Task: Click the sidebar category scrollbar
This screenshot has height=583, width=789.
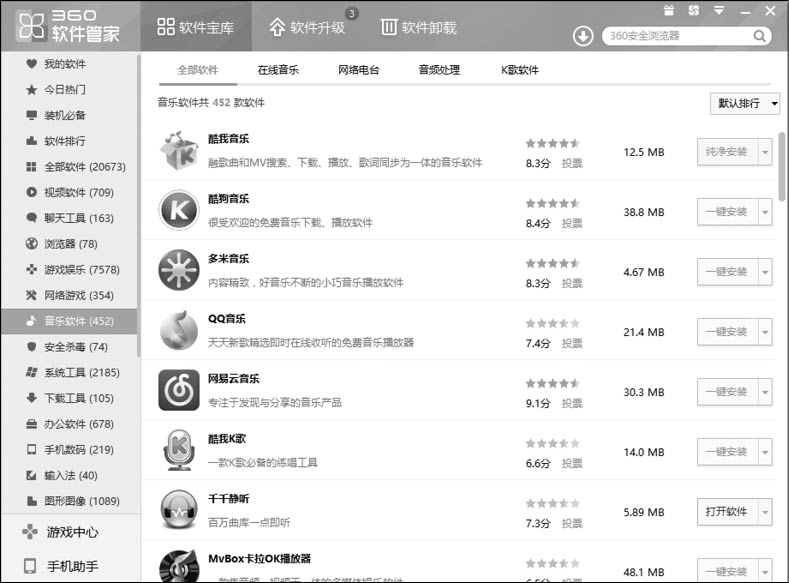Action: click(138, 206)
